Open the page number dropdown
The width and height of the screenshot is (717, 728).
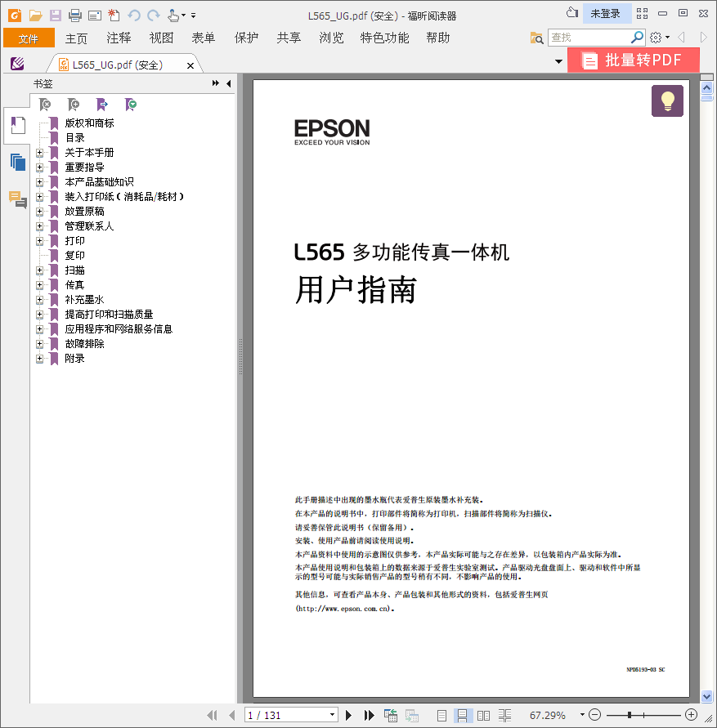tap(332, 715)
